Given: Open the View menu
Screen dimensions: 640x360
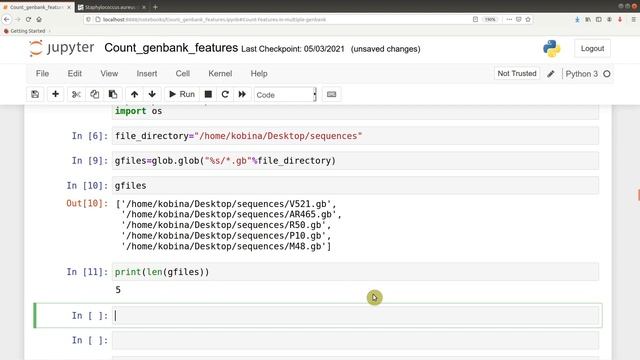Looking at the screenshot, I should click(109, 73).
